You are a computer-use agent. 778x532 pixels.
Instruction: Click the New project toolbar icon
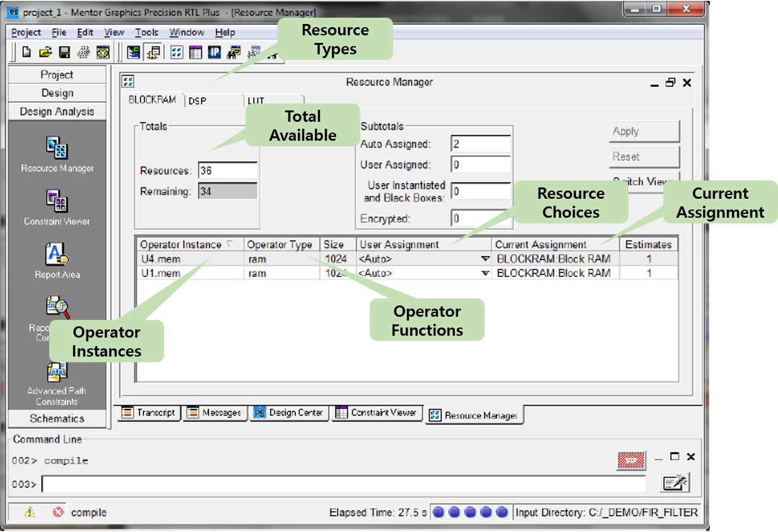pyautogui.click(x=27, y=52)
